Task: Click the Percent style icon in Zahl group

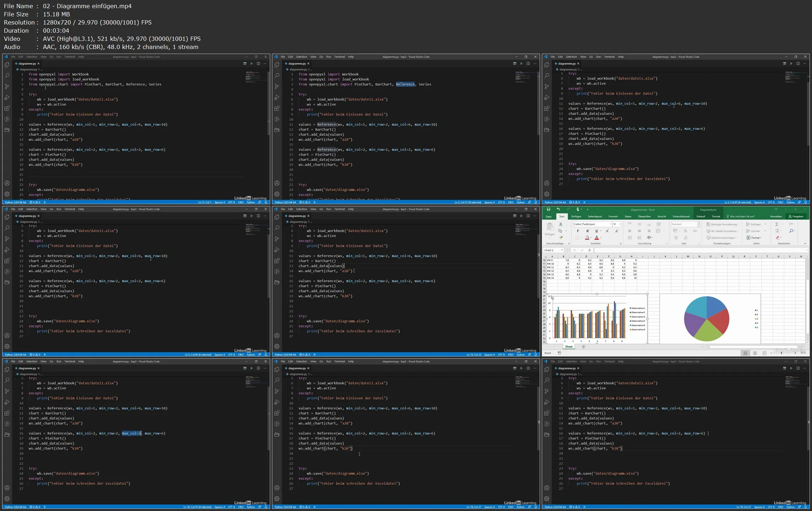Action: 685,231
